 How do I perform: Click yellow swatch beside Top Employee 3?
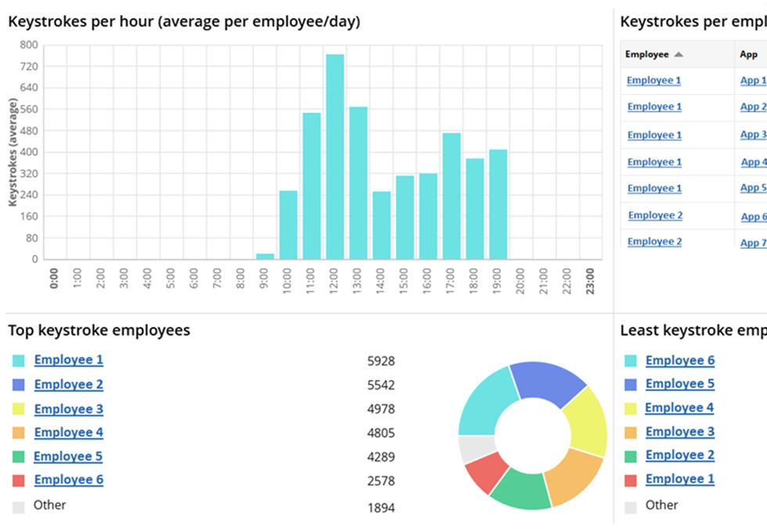[x=19, y=408]
